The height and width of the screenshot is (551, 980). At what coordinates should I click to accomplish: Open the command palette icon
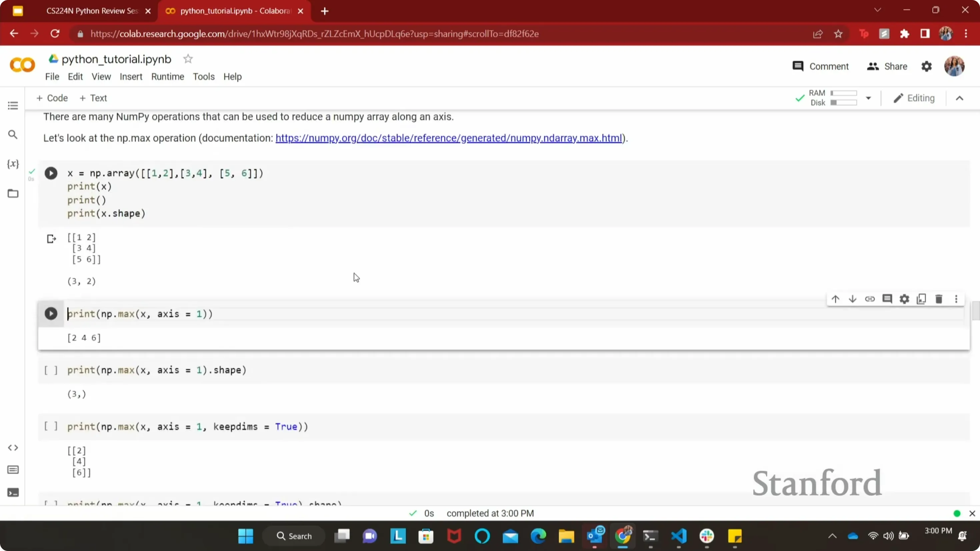coord(13,470)
